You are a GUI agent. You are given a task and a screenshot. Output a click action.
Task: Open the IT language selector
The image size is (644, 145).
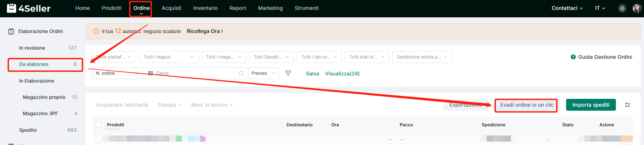tap(600, 8)
